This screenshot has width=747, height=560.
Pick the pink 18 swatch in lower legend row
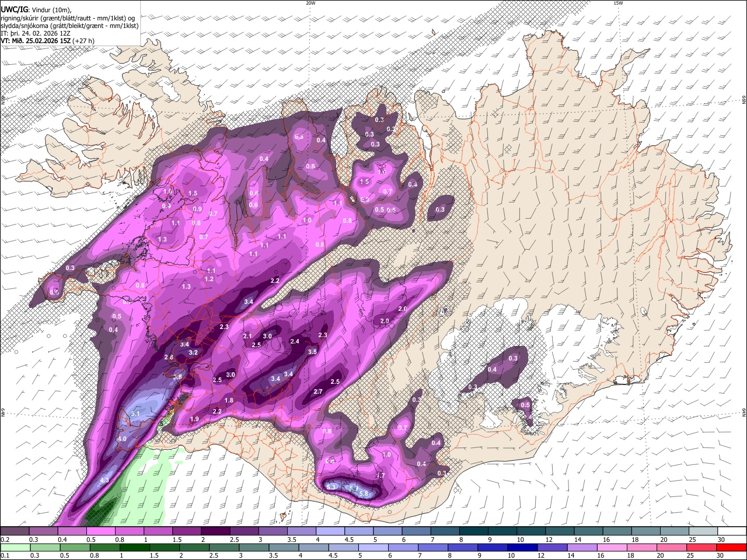click(642, 547)
